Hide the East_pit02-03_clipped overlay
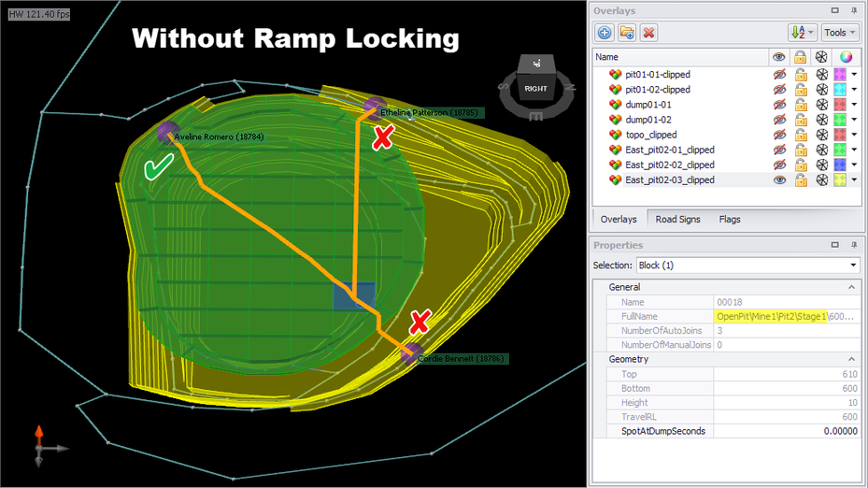 tap(779, 180)
